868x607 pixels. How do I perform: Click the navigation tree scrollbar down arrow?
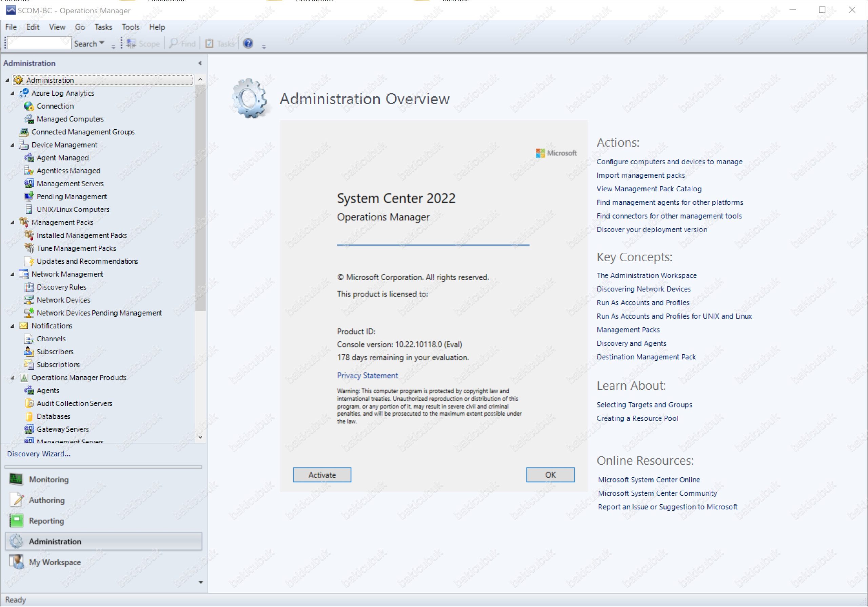200,437
